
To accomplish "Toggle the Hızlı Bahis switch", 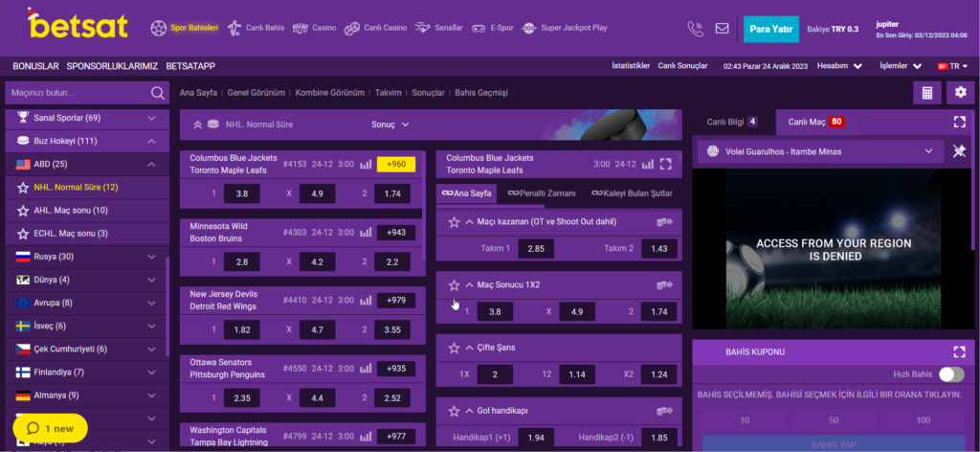I will tap(951, 374).
